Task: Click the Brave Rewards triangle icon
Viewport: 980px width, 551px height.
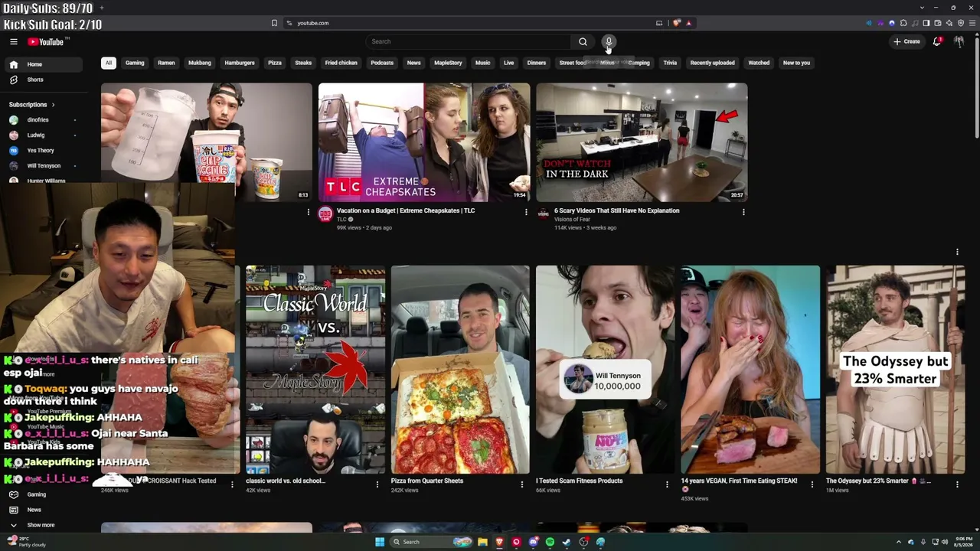Action: coord(688,23)
